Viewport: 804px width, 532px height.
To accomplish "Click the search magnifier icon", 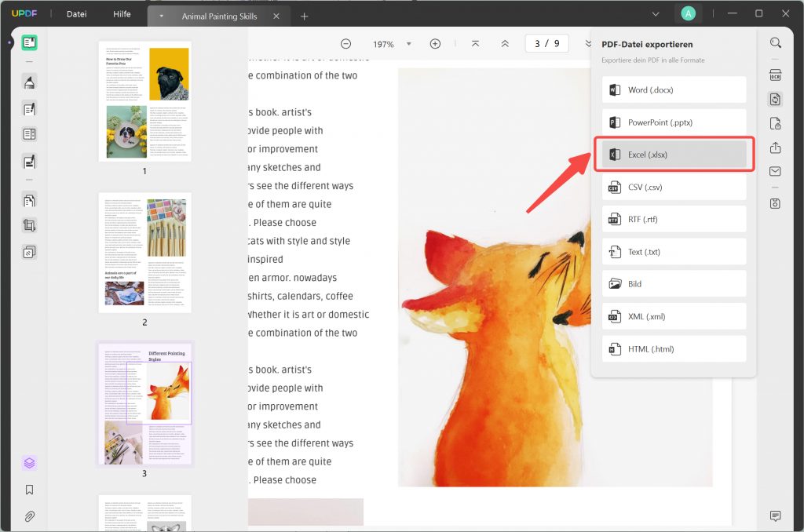I will click(x=775, y=42).
